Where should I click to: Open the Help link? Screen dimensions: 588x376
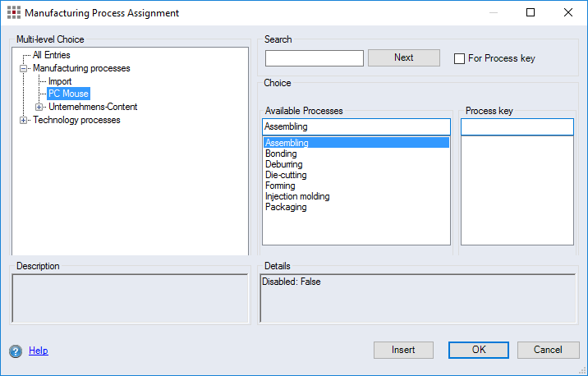[x=39, y=351]
